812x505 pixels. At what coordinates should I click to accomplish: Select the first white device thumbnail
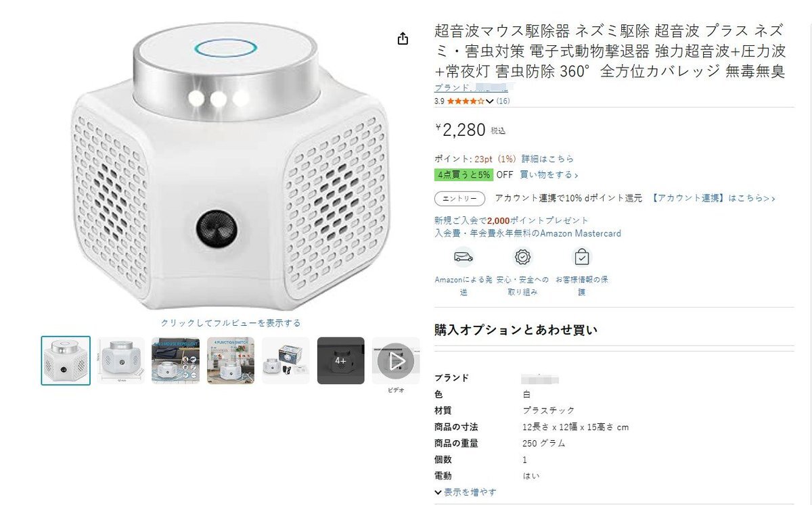coord(66,361)
